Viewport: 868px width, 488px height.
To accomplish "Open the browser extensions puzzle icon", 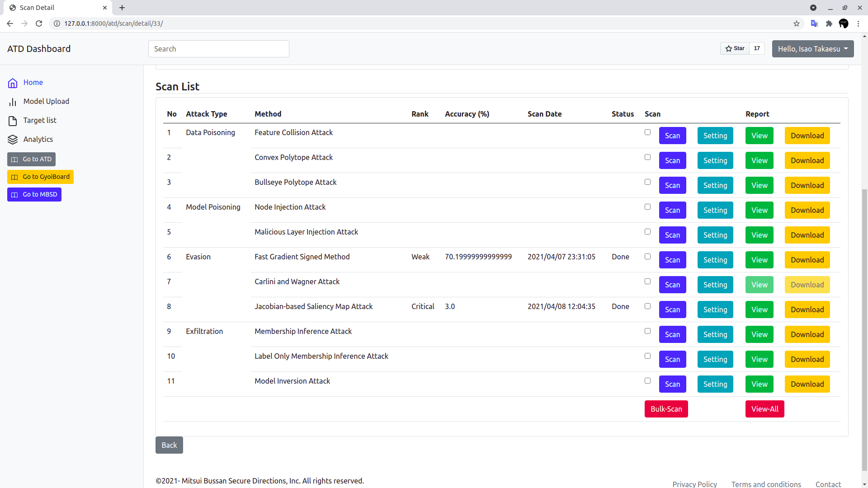I will pos(829,23).
